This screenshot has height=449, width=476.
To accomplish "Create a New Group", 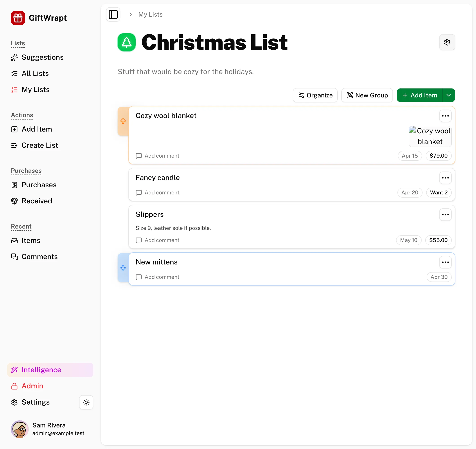I will pos(367,95).
